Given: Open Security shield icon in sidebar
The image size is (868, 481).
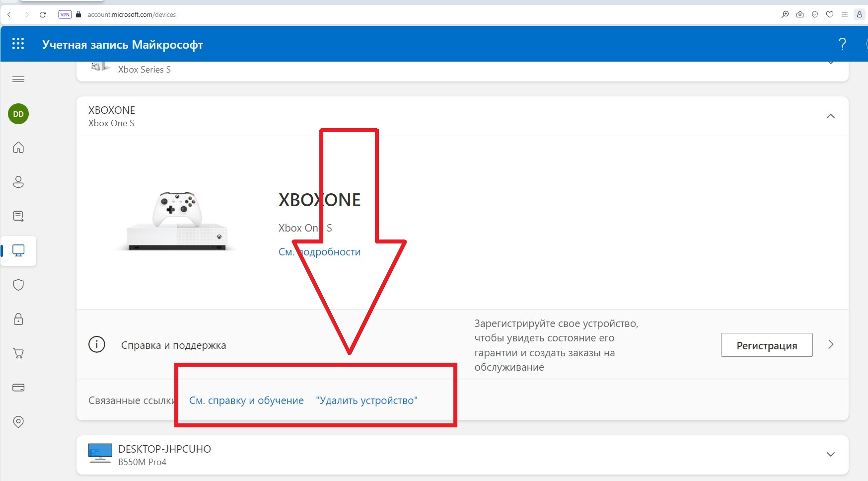Looking at the screenshot, I should click(x=18, y=285).
